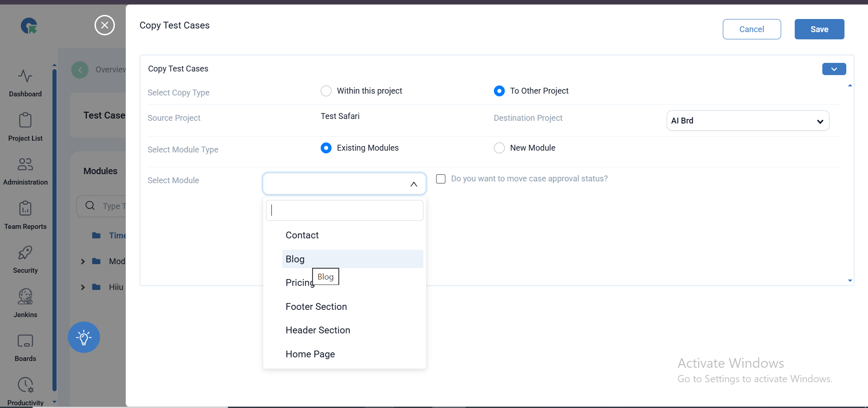Click the module search input field
This screenshot has height=408, width=868.
(x=345, y=210)
